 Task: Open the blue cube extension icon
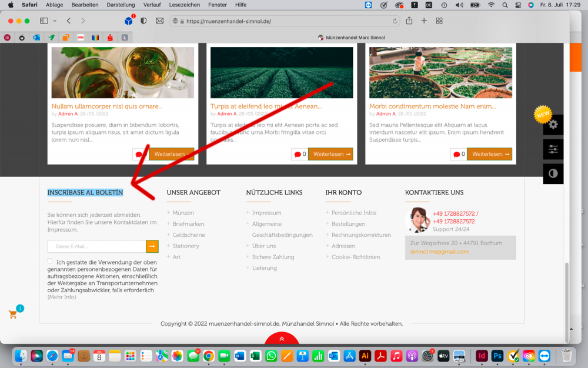129,21
